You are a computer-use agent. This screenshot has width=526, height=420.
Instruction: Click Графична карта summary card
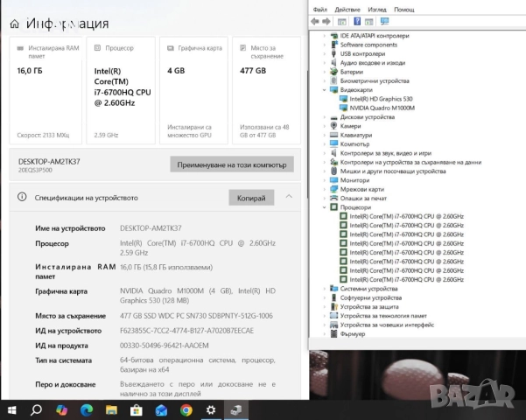194,91
